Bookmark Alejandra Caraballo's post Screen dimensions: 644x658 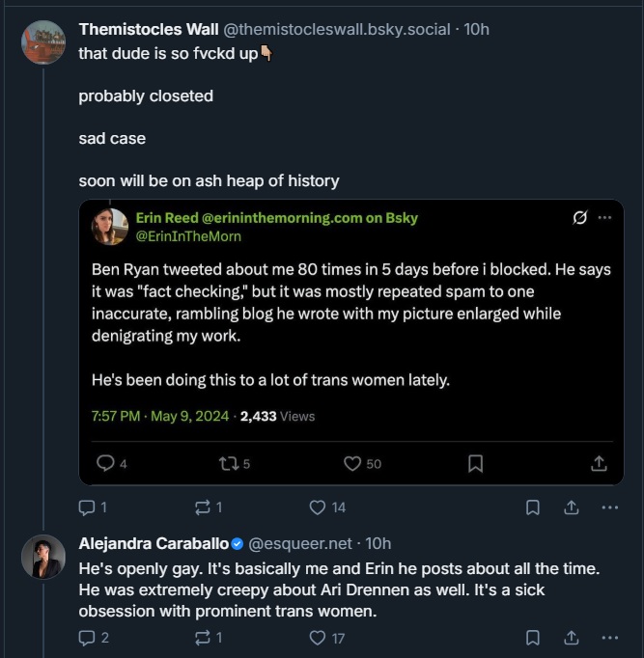click(532, 637)
